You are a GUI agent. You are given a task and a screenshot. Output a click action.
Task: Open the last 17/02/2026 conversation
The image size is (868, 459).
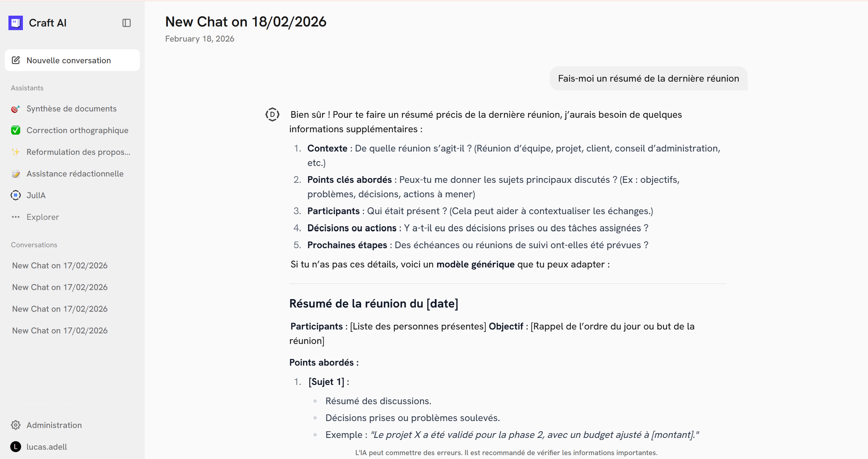[60, 330]
